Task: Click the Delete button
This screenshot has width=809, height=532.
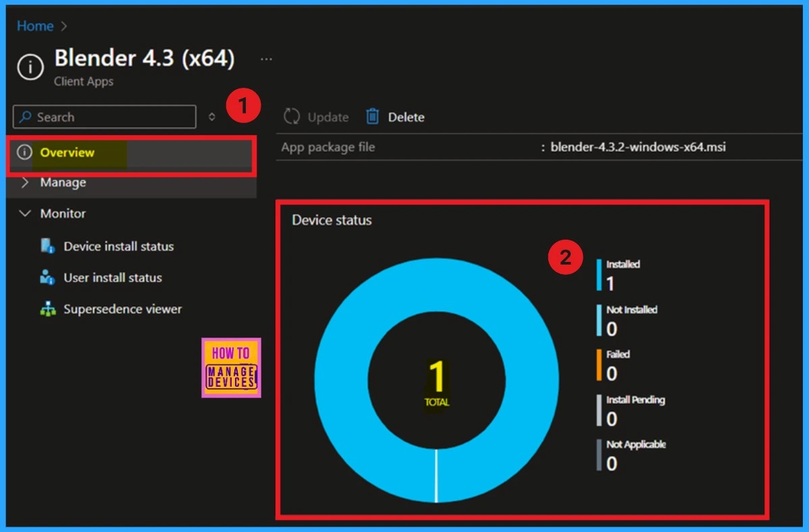Action: pyautogui.click(x=394, y=117)
